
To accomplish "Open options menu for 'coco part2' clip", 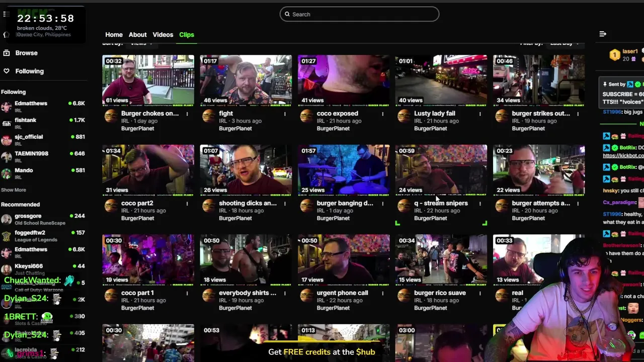I will point(187,204).
